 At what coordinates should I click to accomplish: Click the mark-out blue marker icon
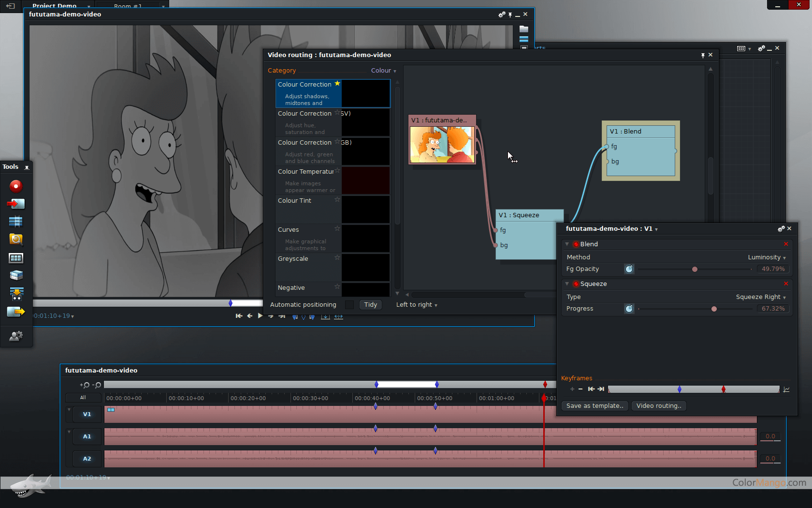312,317
